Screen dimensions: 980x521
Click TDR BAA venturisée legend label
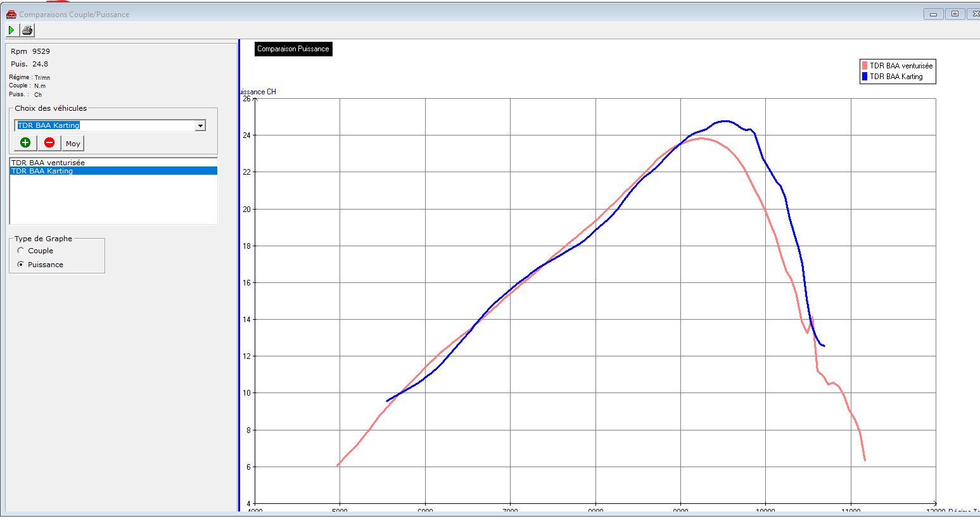(x=901, y=65)
